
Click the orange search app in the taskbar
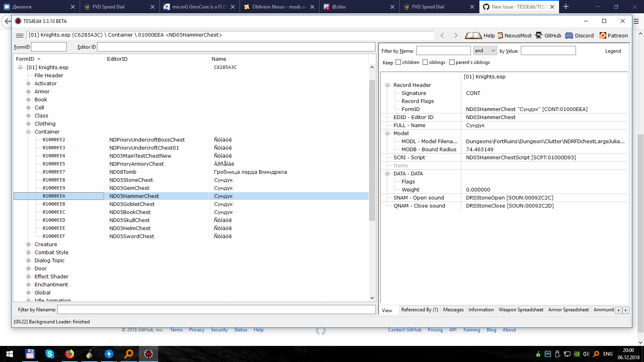tap(129, 354)
